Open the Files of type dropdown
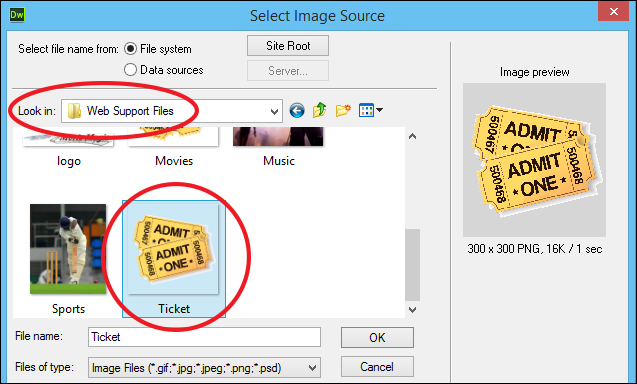 tap(312, 368)
